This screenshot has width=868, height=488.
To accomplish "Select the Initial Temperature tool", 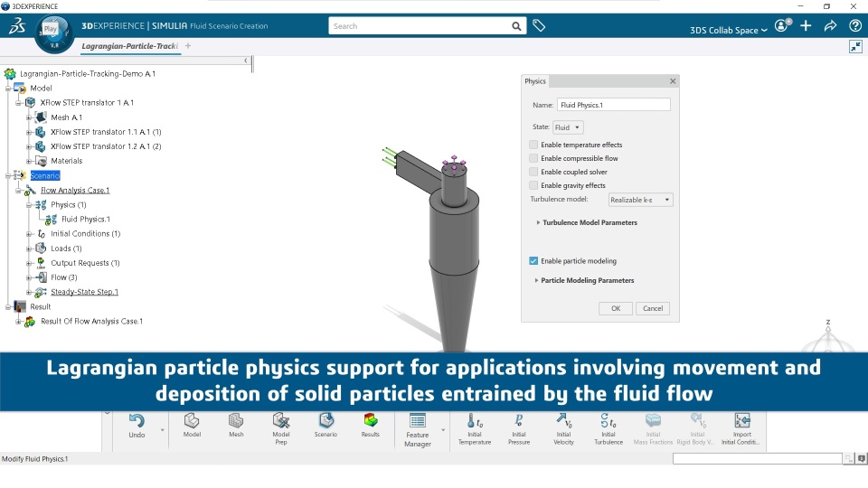I will tap(475, 428).
